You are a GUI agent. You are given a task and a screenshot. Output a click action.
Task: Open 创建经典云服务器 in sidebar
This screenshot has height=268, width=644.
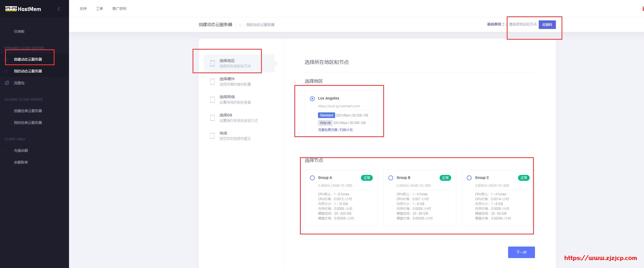(28, 111)
